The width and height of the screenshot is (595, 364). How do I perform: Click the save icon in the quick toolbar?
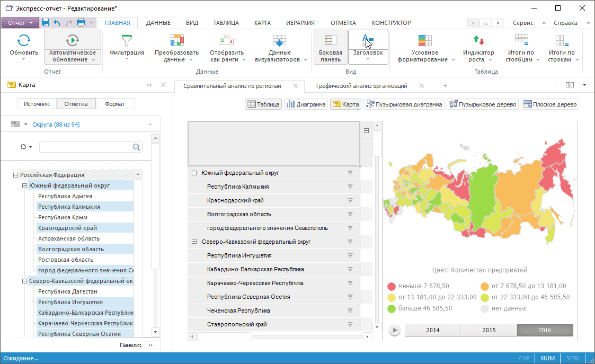[x=46, y=23]
